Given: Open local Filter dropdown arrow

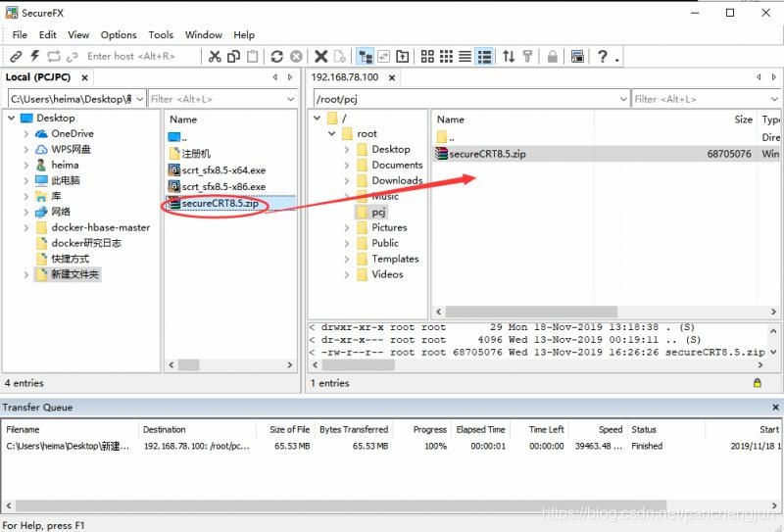Looking at the screenshot, I should point(290,99).
